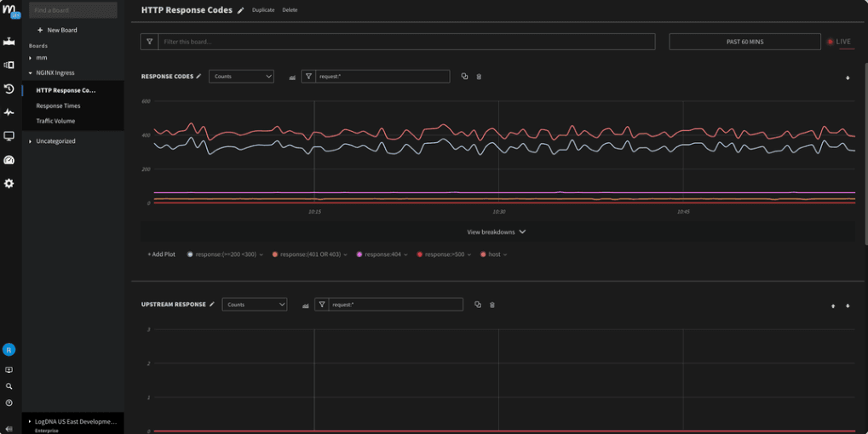Expand the Uncategorized boards group
Viewport: 868px width, 434px height.
point(55,141)
